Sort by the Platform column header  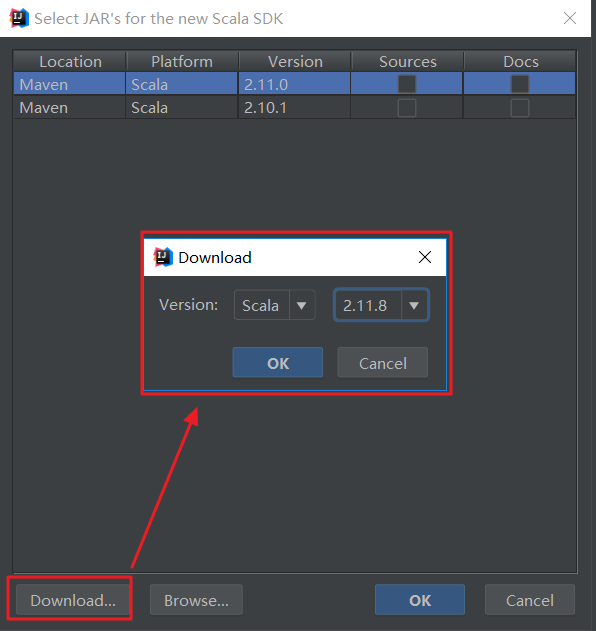pos(182,62)
